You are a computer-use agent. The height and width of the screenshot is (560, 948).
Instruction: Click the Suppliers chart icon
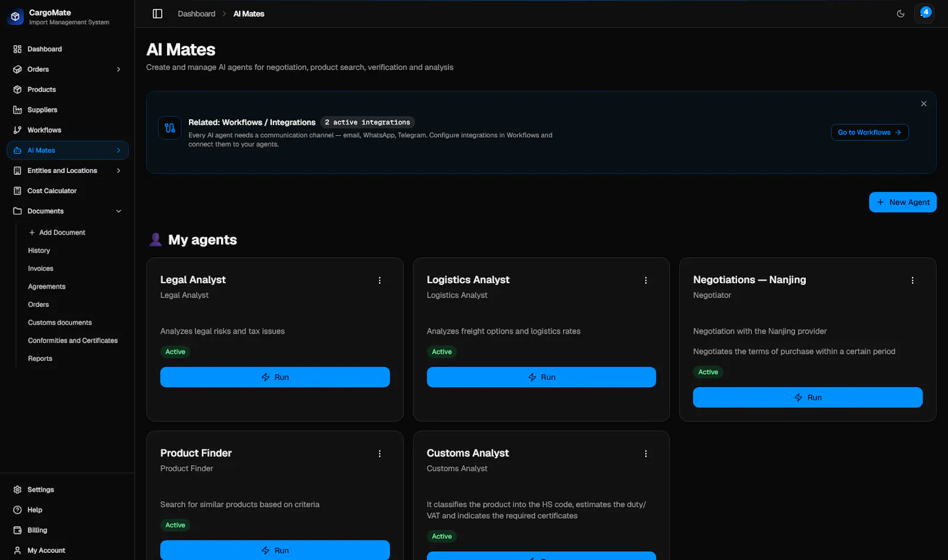point(17,110)
